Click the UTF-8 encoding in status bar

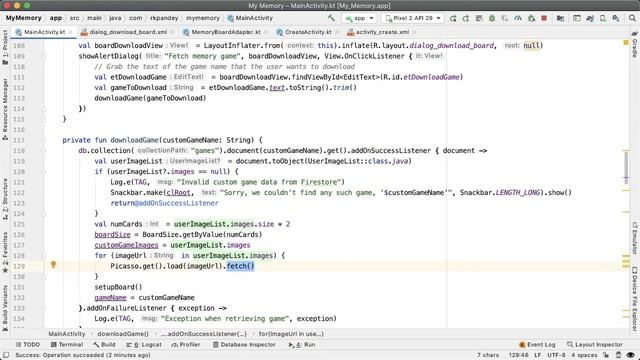[556, 355]
